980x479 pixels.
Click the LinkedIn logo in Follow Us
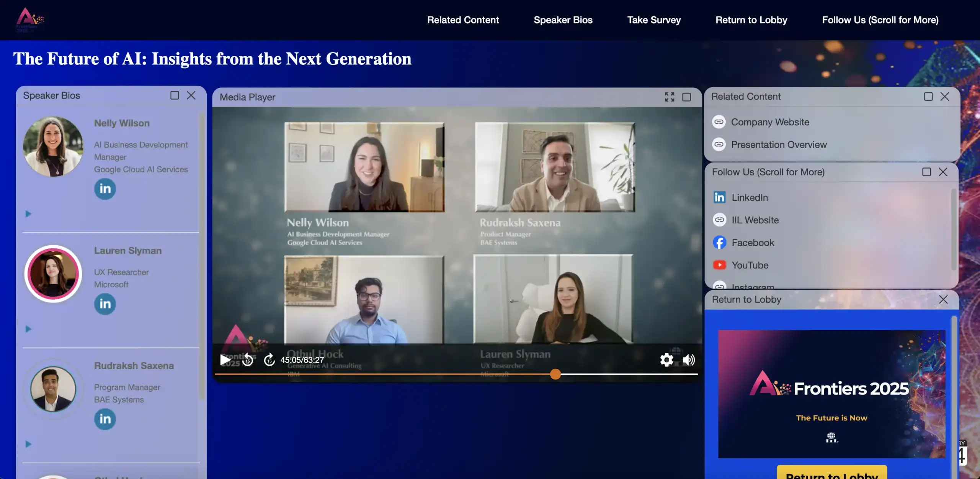pos(719,197)
